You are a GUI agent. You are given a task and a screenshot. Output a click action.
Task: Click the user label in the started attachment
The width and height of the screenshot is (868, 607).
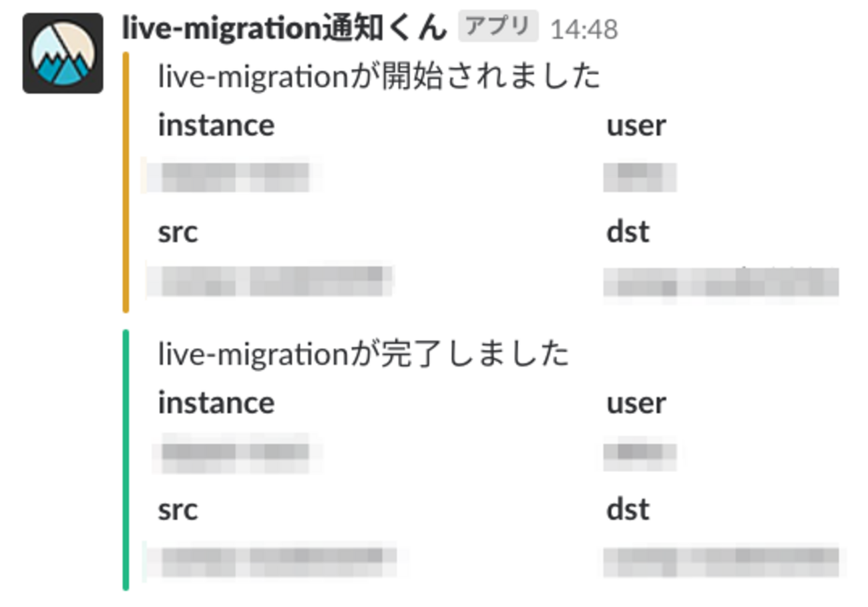pos(636,126)
